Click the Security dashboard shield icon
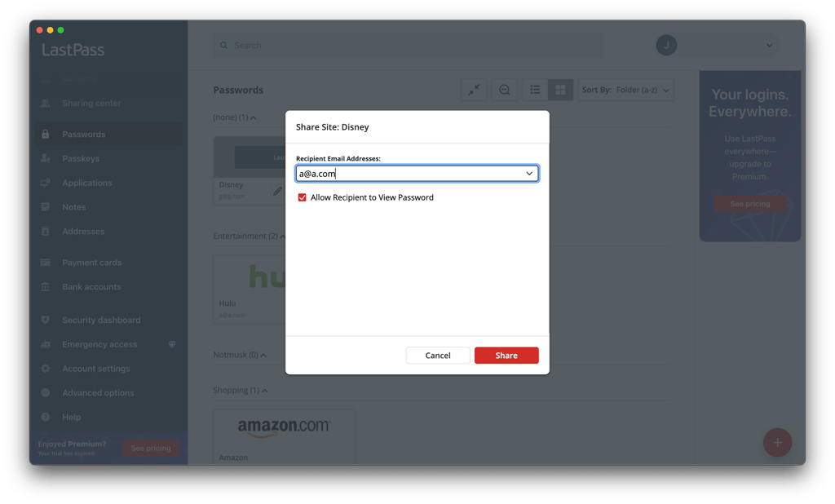The width and height of the screenshot is (835, 504). tap(46, 321)
